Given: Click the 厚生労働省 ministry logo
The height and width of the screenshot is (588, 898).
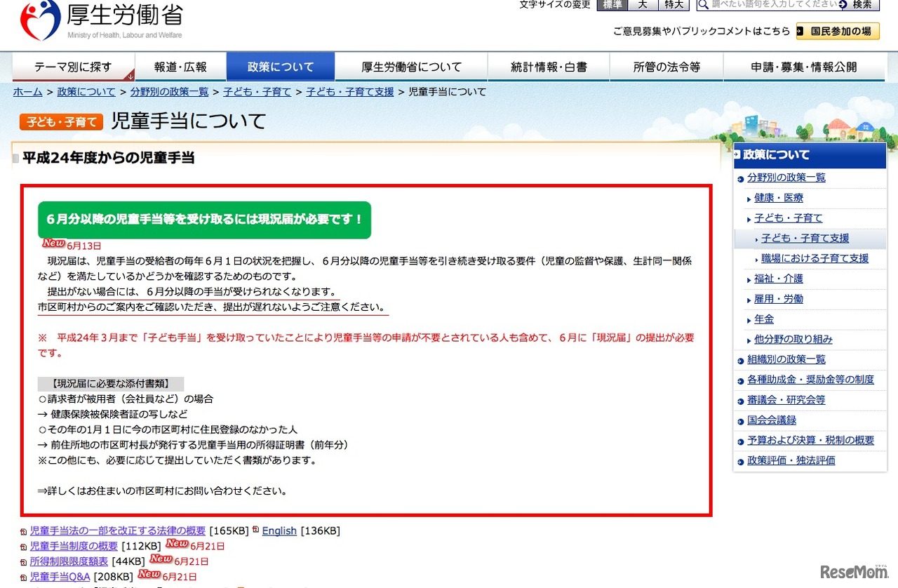Looking at the screenshot, I should pos(102,20).
